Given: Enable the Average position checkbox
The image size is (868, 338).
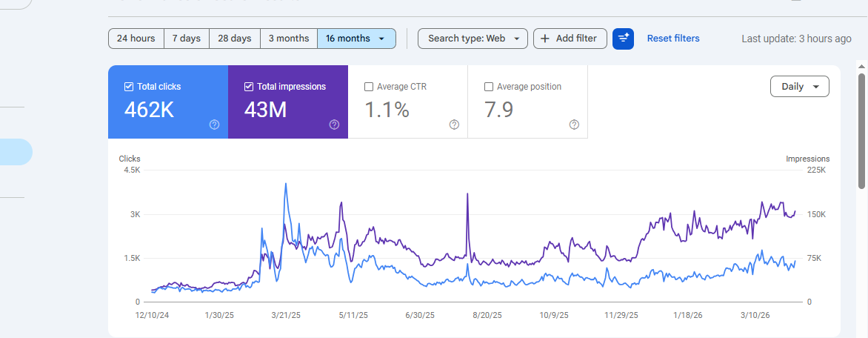Looking at the screenshot, I should point(489,87).
